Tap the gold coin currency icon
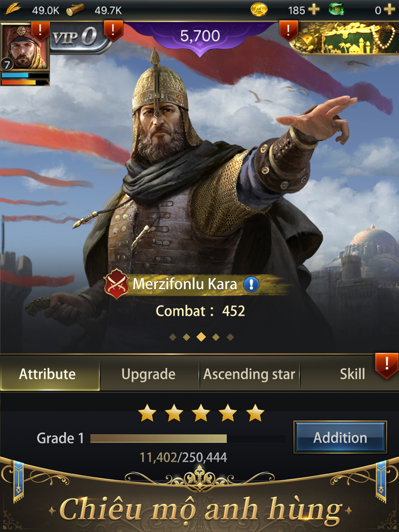The image size is (399, 532). pyautogui.click(x=259, y=10)
